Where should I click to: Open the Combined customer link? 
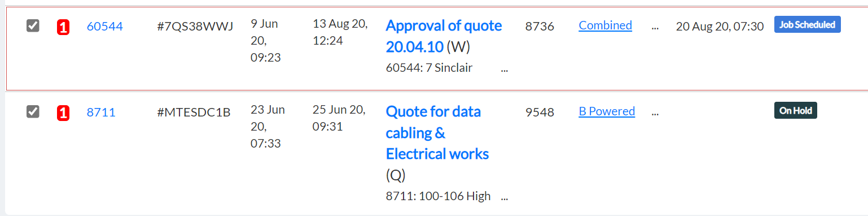pyautogui.click(x=605, y=25)
